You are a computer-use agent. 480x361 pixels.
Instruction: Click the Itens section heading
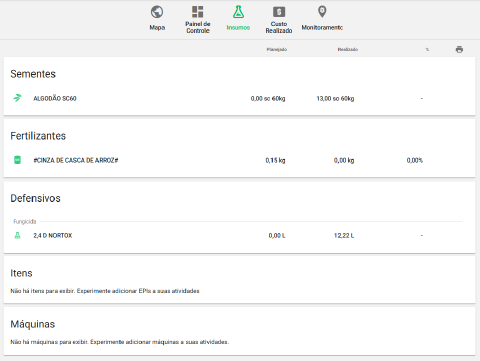pos(21,273)
